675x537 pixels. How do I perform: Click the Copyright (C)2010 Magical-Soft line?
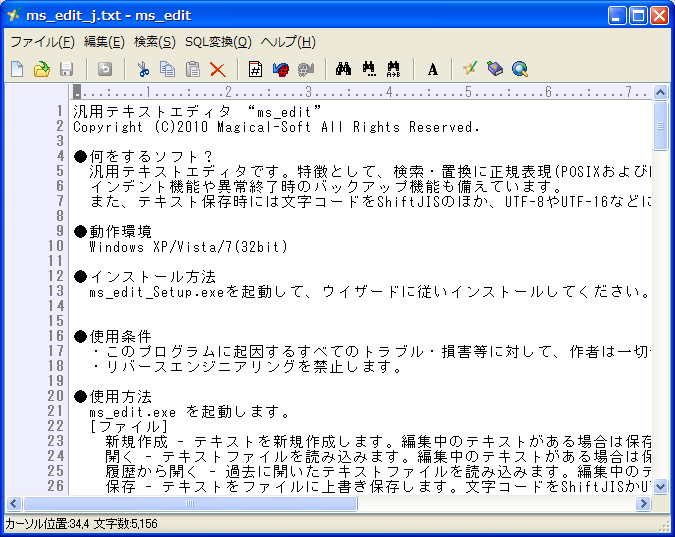coord(276,127)
